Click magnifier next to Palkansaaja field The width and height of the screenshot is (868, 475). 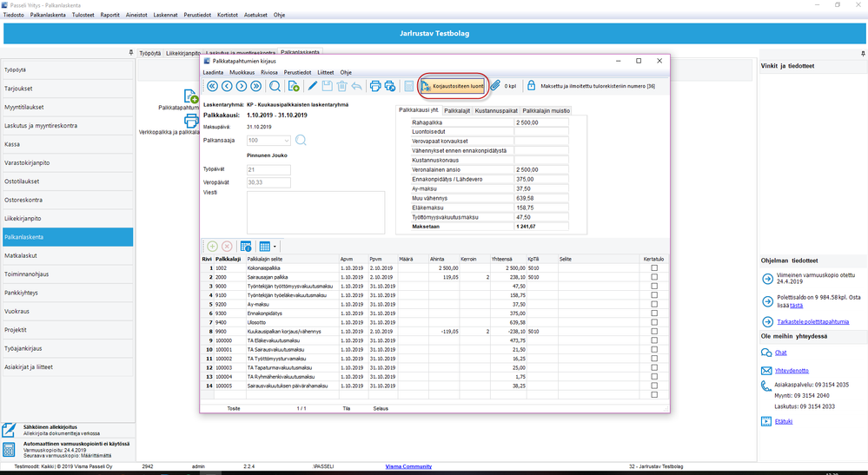point(301,140)
